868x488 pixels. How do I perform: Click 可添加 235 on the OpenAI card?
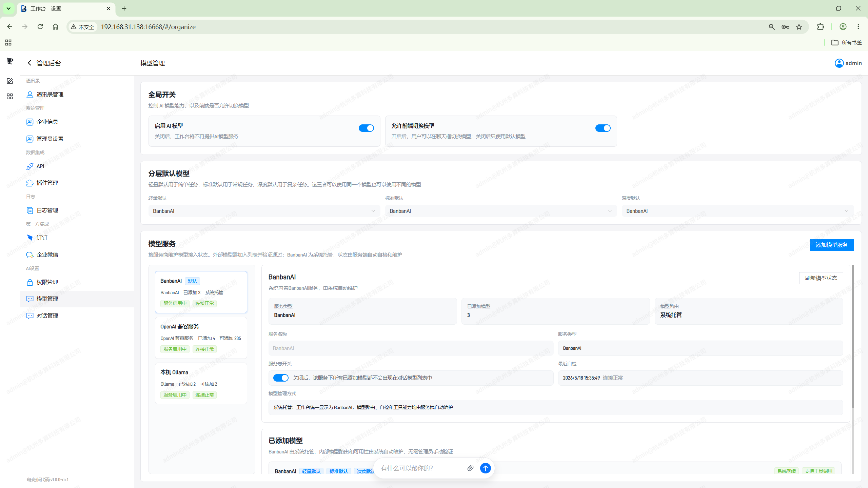click(x=230, y=338)
